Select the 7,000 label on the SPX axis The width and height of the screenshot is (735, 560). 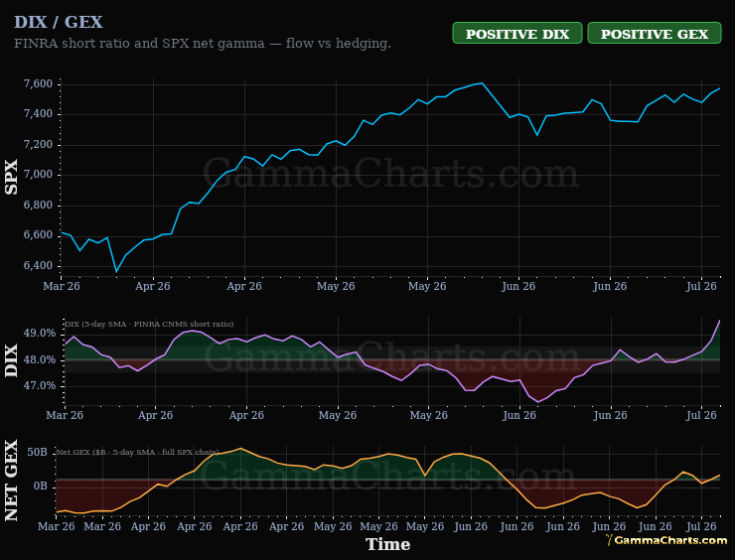click(38, 175)
